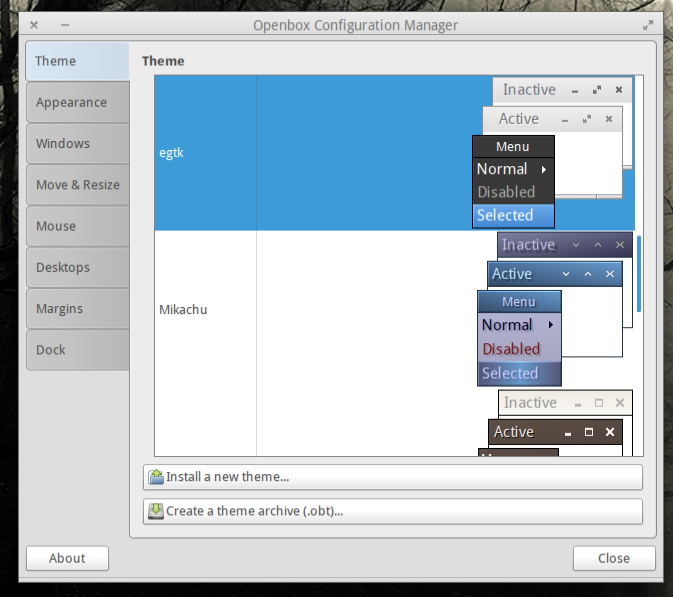Open the Theme tab

coord(78,61)
